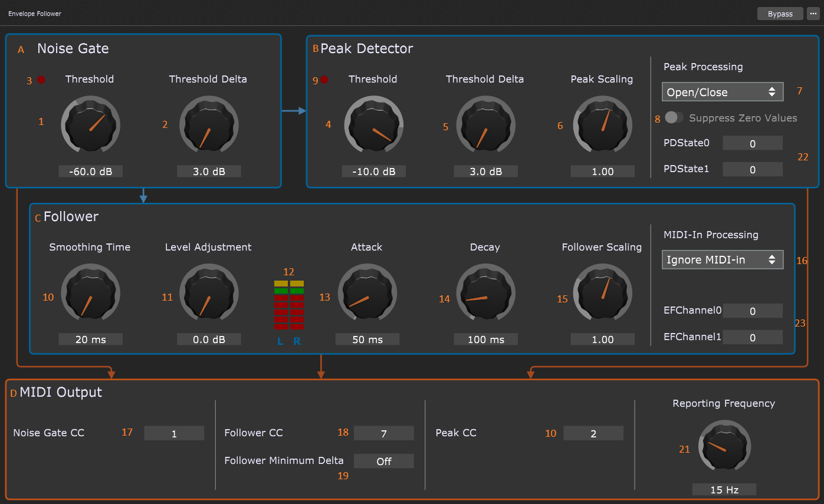The image size is (824, 504).
Task: Click the Peak CC value field
Action: point(593,433)
